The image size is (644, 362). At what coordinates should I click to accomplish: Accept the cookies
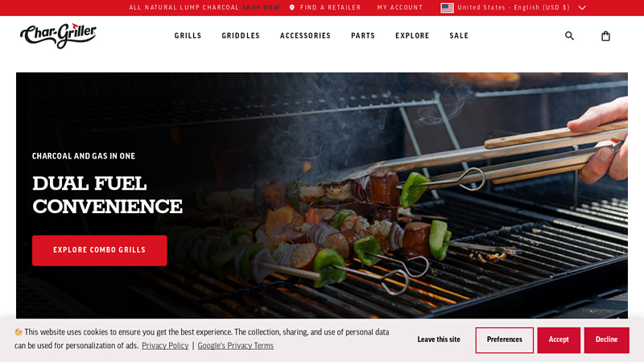(x=559, y=339)
